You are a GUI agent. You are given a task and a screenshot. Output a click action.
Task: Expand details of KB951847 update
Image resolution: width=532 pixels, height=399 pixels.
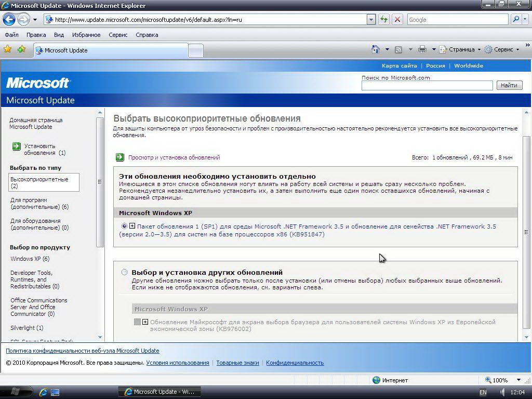click(x=132, y=226)
